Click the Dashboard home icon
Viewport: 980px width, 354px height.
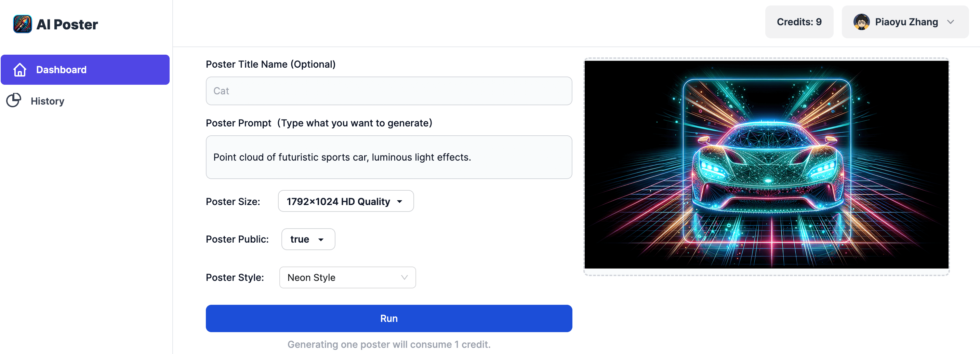pyautogui.click(x=19, y=70)
